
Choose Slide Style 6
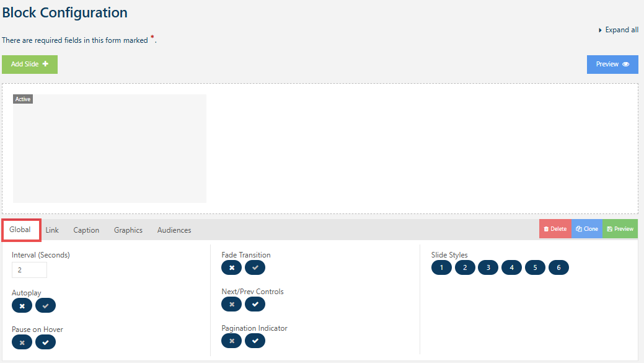pos(558,267)
